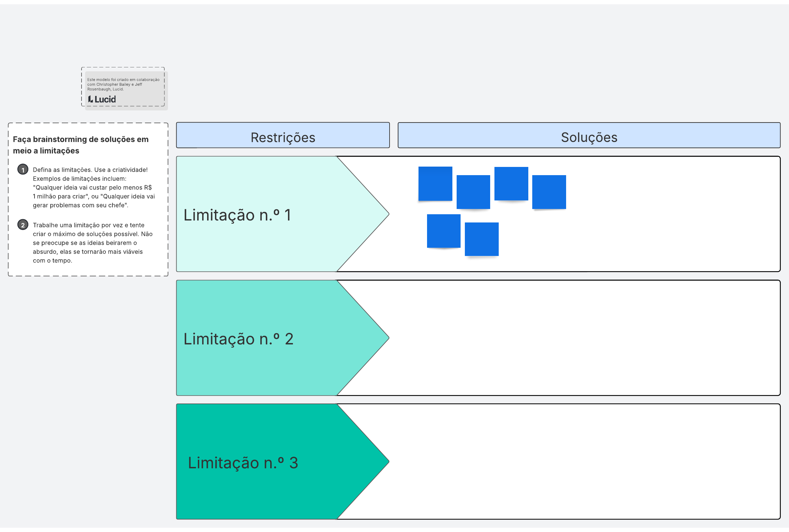Screen dimensions: 789x532
Task: Select the number 2 step badge
Action: pyautogui.click(x=23, y=225)
